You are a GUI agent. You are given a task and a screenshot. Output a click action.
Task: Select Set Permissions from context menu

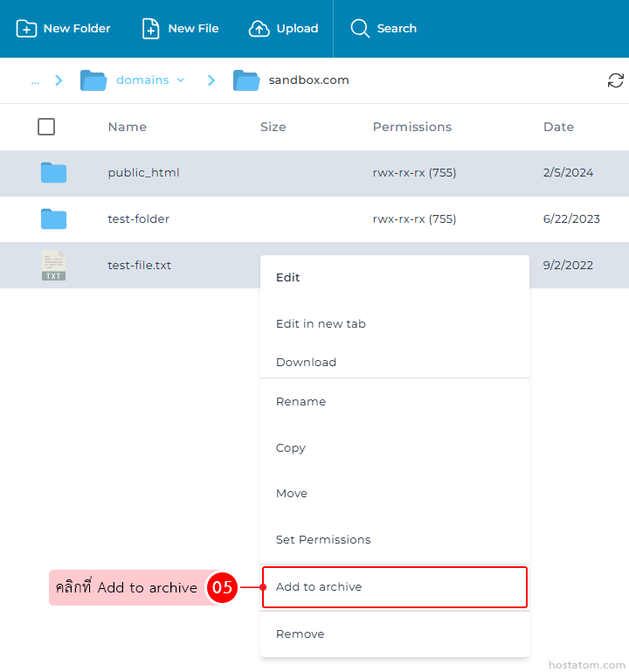pos(323,540)
